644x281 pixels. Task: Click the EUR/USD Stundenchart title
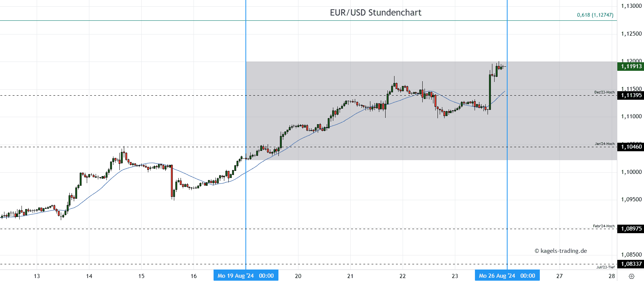click(x=376, y=13)
